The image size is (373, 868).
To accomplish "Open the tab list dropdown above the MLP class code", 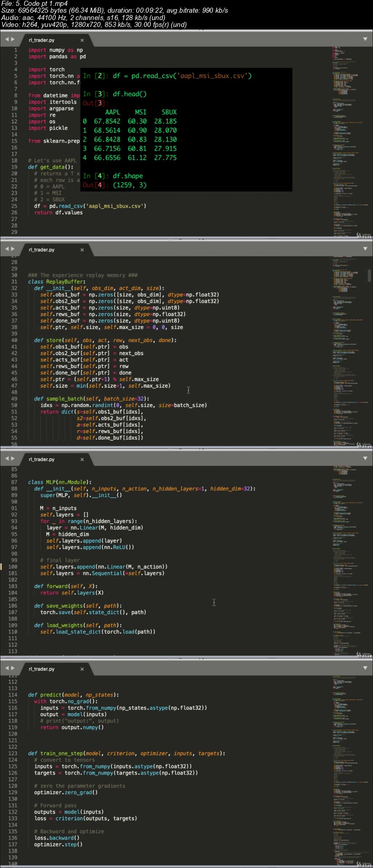I will [365, 458].
